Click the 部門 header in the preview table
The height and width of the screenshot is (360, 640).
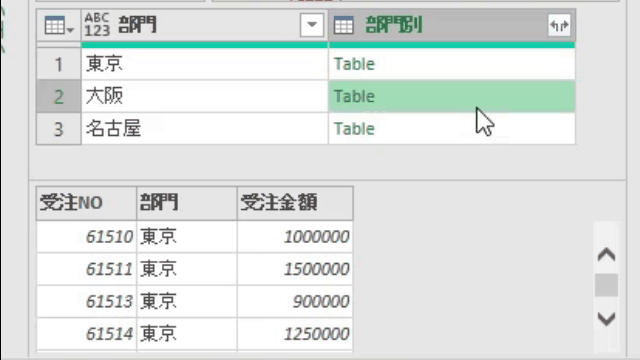[x=187, y=203]
